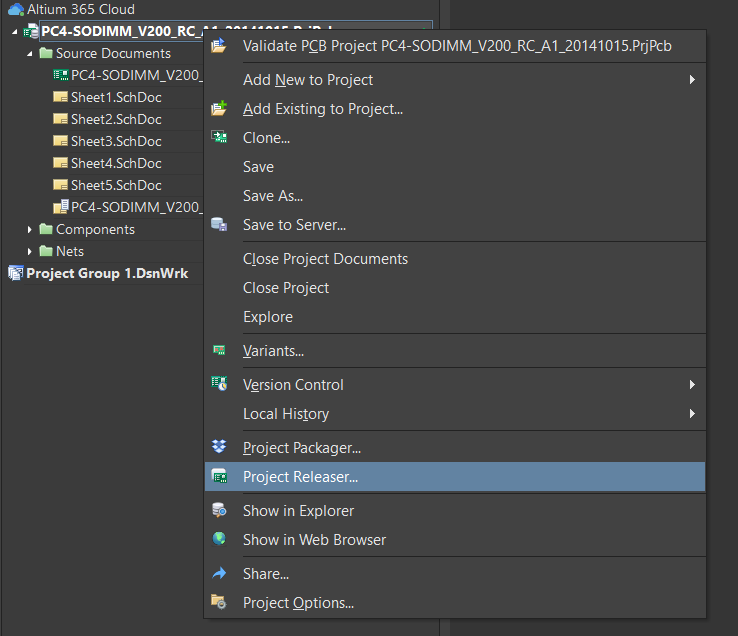Click the Validate PCB Project icon
Viewport: 738px width, 636px height.
click(219, 45)
